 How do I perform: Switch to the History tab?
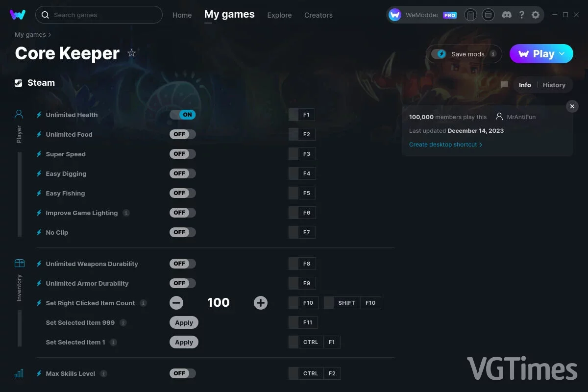coord(554,85)
